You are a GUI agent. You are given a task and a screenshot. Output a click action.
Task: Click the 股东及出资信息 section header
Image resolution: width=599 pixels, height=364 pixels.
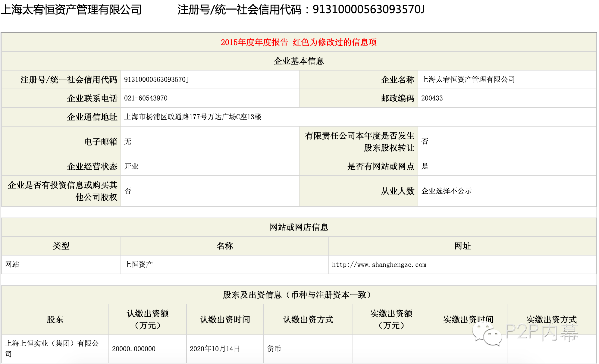(297, 295)
